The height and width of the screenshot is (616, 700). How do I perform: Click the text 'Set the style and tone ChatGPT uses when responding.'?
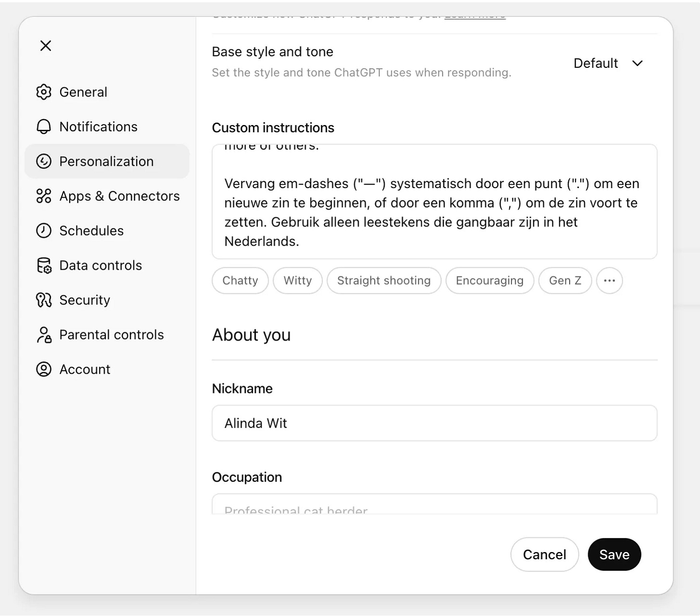coord(362,73)
